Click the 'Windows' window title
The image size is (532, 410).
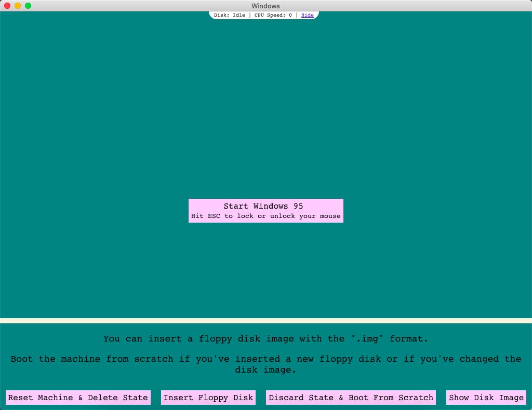pyautogui.click(x=265, y=6)
